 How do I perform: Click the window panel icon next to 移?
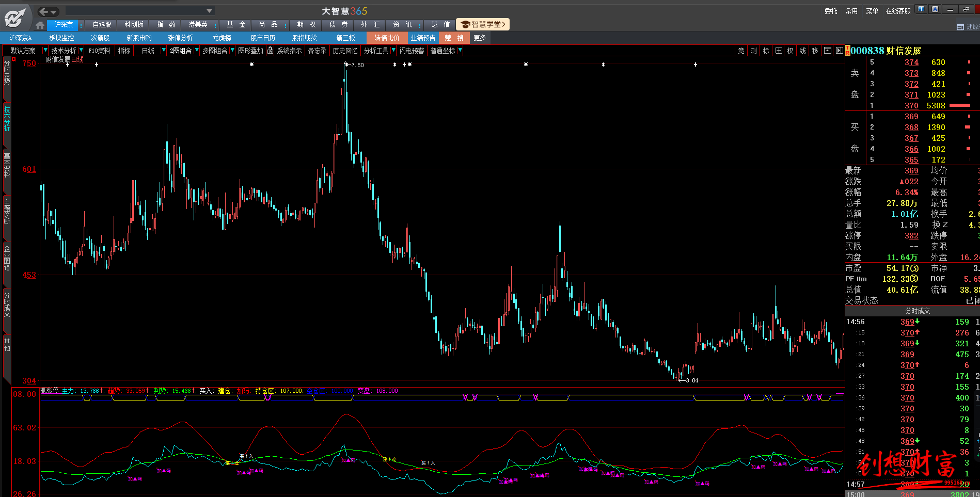tap(828, 51)
